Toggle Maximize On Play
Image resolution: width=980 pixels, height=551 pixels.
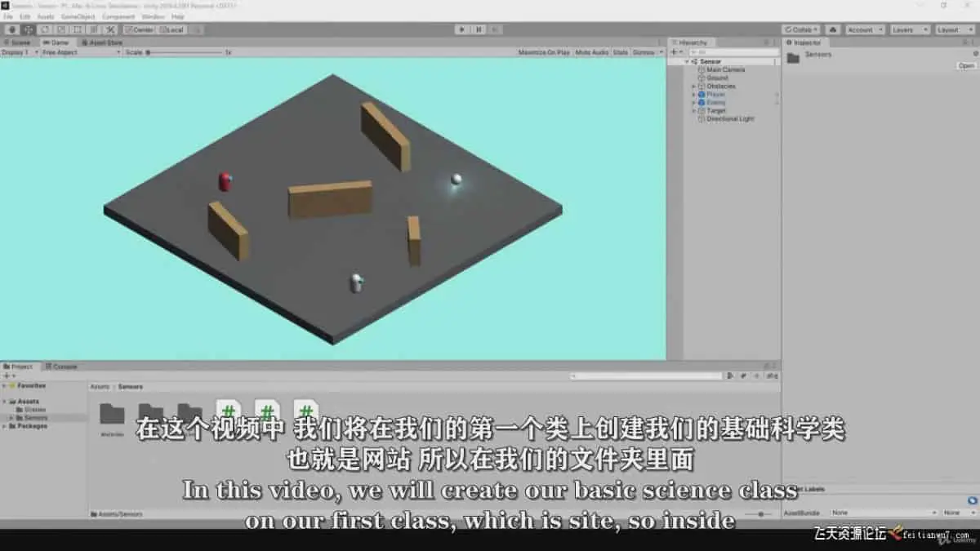tap(544, 52)
